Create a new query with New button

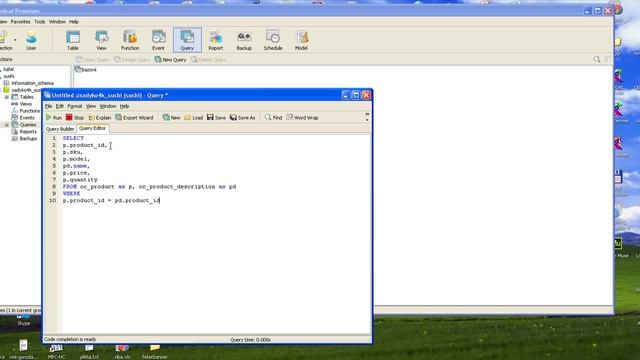pyautogui.click(x=171, y=118)
